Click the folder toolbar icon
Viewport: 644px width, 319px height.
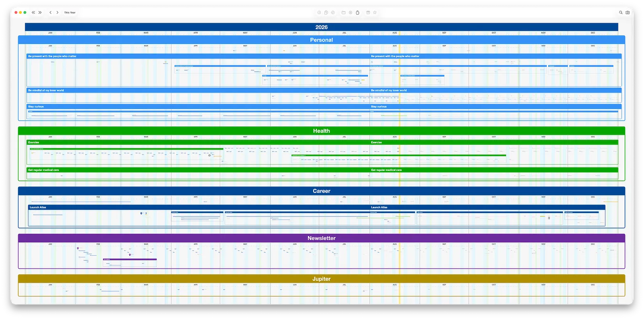[x=343, y=12]
